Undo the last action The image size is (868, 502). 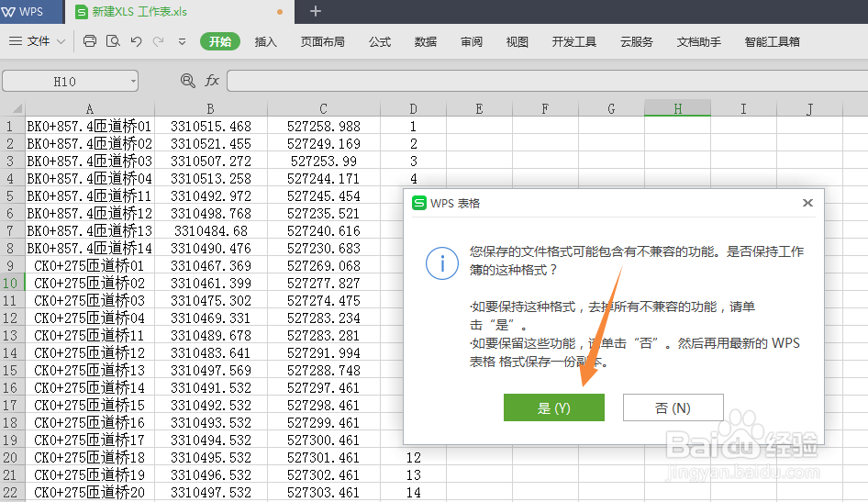136,41
